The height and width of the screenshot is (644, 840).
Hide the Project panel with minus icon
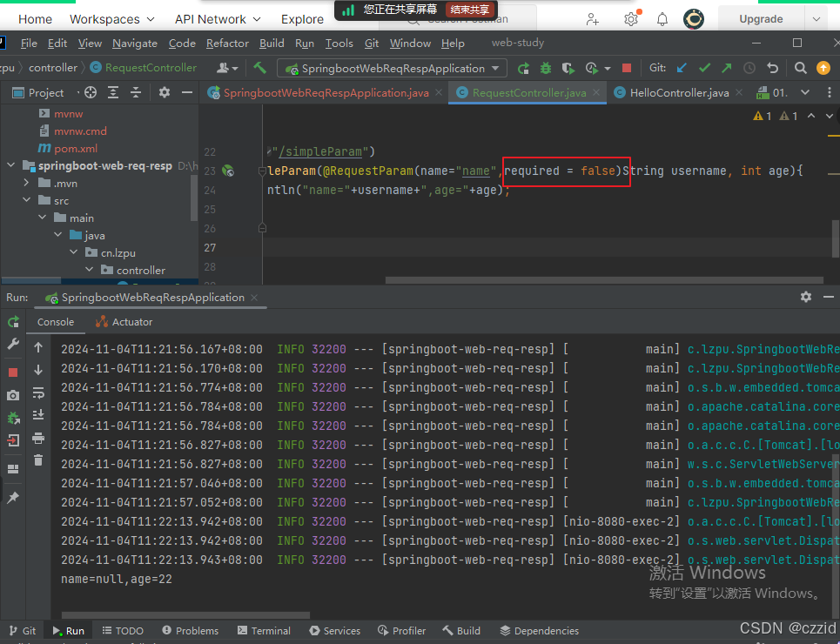[187, 93]
